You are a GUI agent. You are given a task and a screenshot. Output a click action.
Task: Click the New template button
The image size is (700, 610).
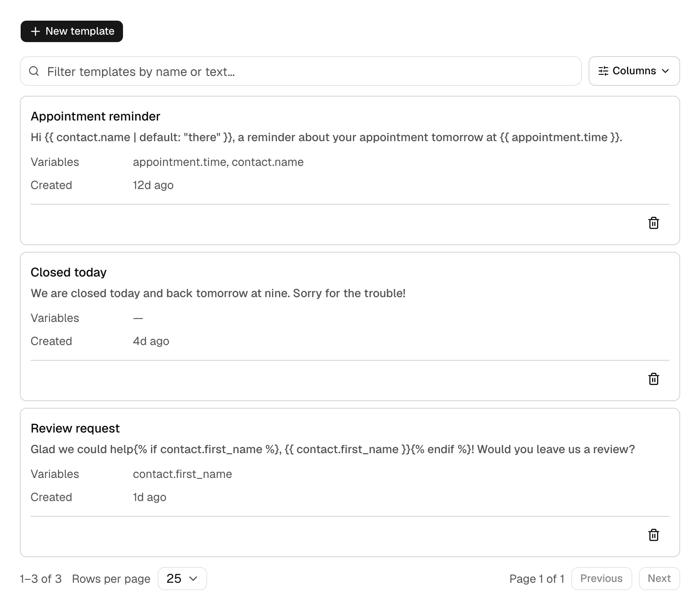pyautogui.click(x=72, y=31)
